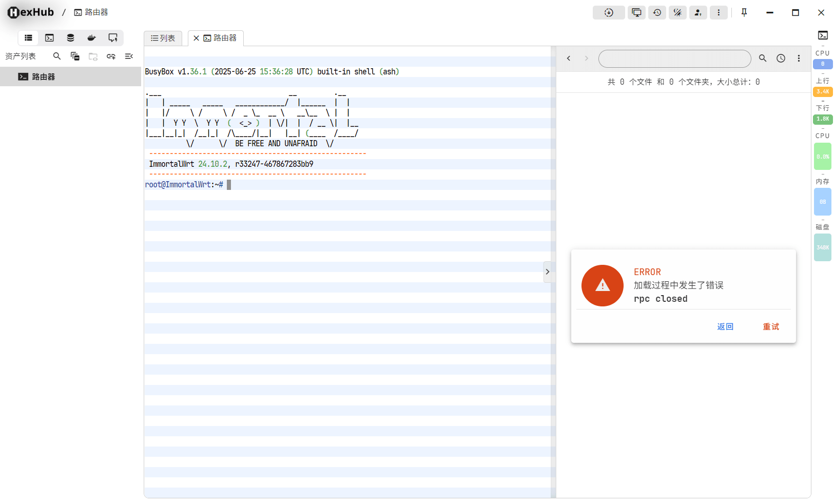This screenshot has height=504, width=834.
Task: Click the 上行 upload speed badge
Action: tap(823, 92)
